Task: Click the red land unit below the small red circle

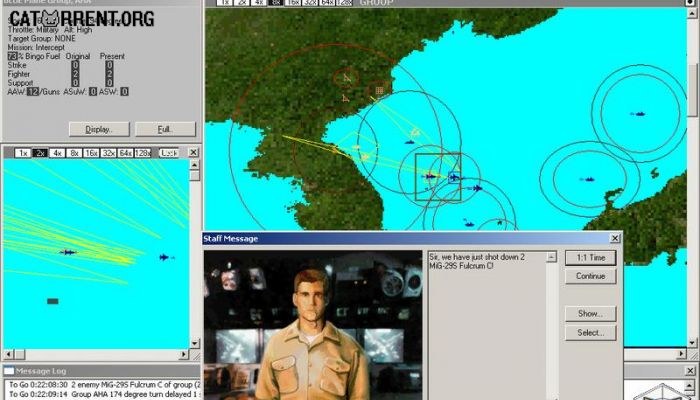Action: coord(346,98)
